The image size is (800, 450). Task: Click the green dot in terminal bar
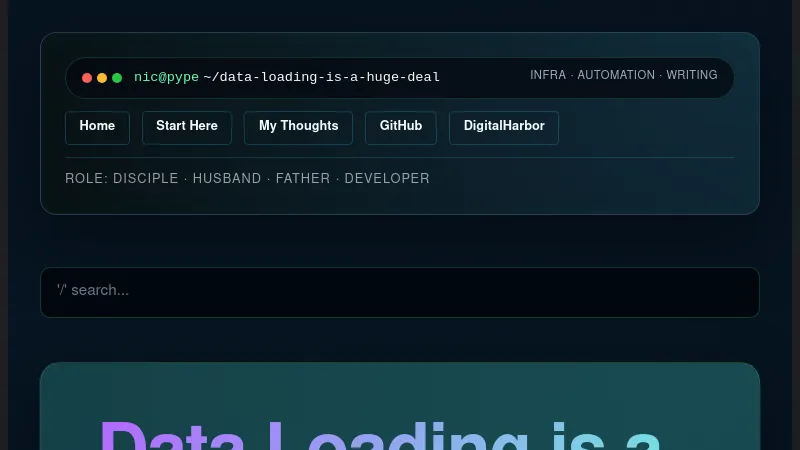click(117, 78)
